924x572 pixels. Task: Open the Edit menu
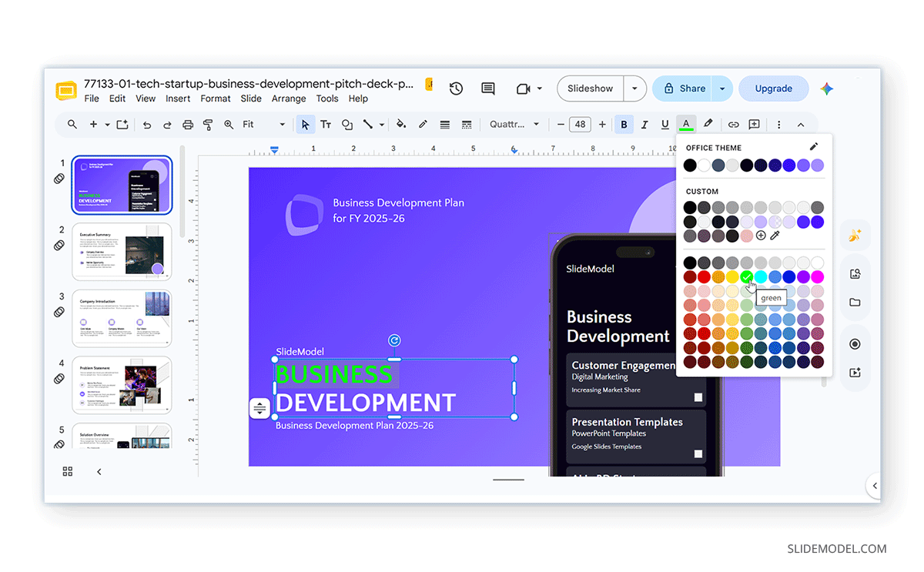point(117,99)
